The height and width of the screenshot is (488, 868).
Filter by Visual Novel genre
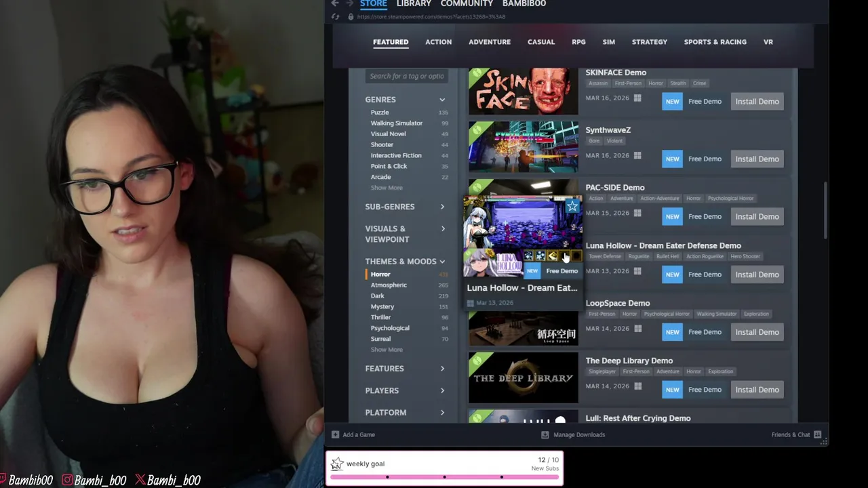pyautogui.click(x=388, y=134)
